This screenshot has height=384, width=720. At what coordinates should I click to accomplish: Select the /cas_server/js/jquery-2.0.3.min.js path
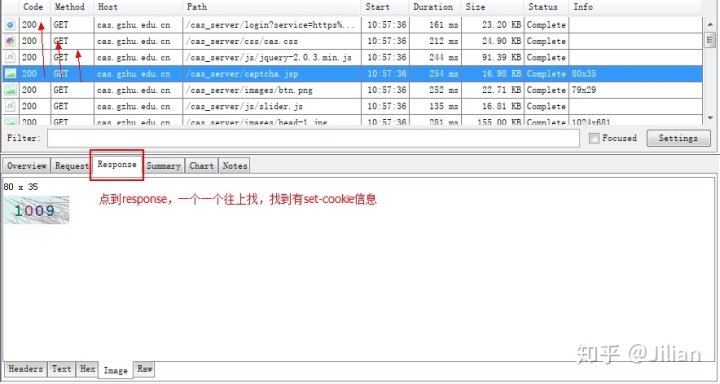pos(269,57)
